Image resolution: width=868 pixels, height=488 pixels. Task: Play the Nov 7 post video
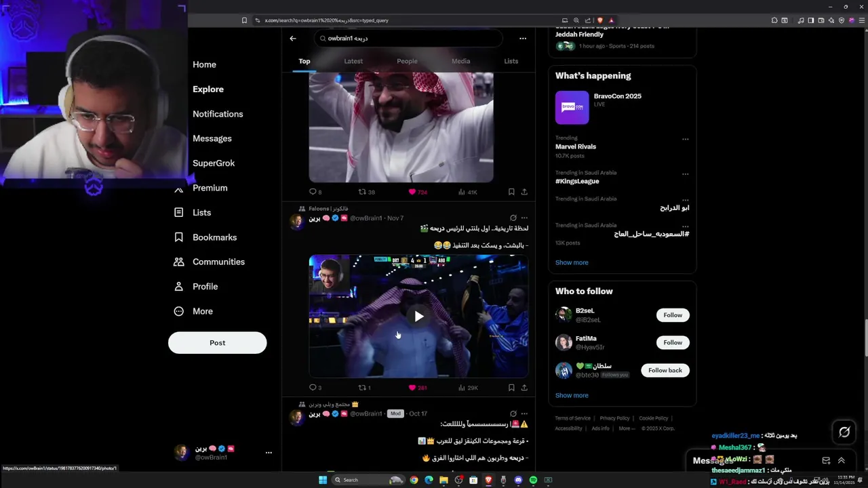(x=418, y=317)
